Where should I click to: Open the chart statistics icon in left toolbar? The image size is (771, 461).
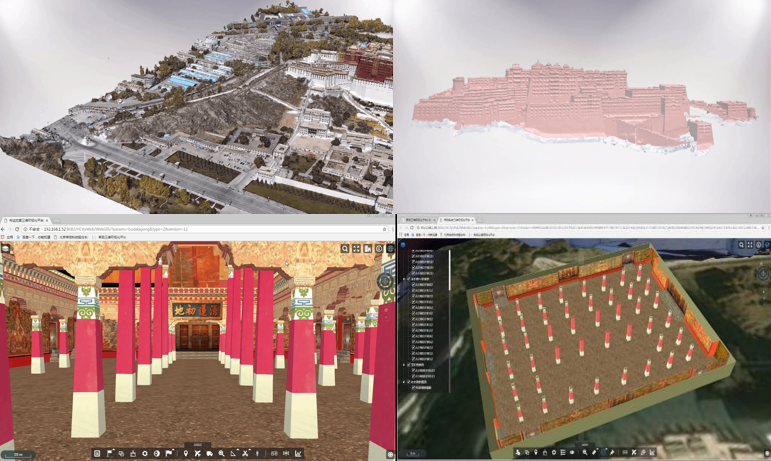[297, 453]
